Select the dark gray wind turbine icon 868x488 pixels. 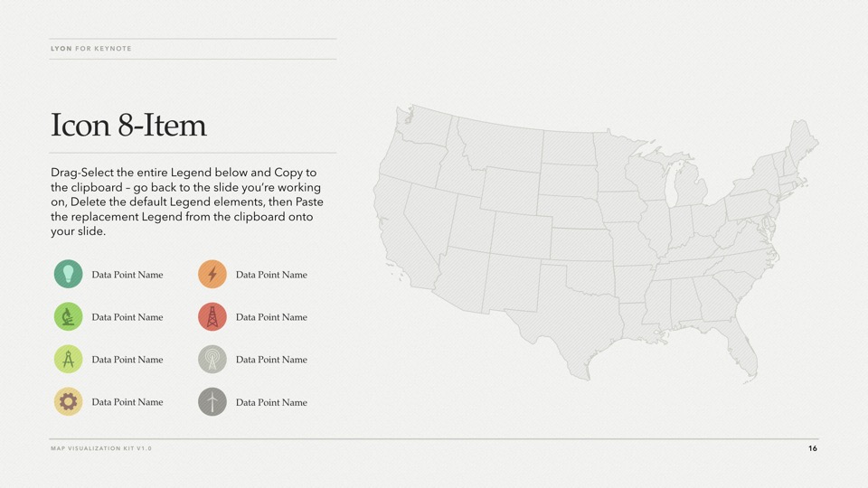[212, 401]
